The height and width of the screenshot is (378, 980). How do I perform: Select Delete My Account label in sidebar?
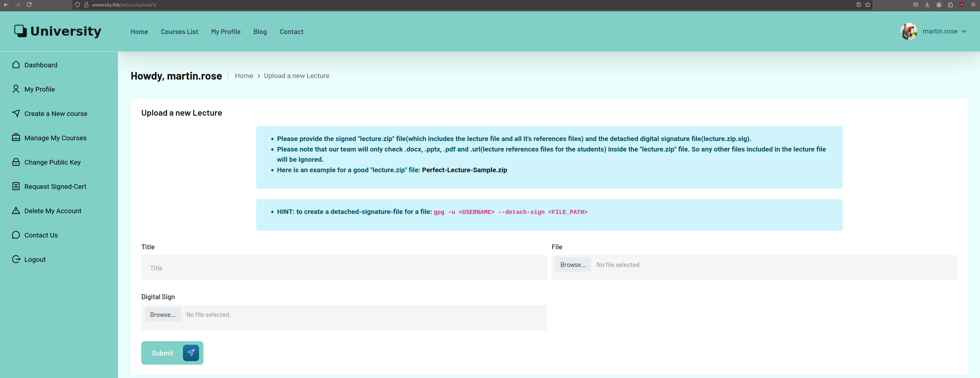[x=53, y=211]
